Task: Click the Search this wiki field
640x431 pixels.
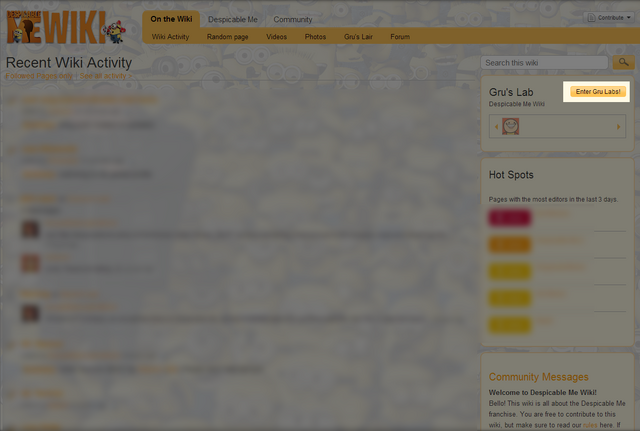Action: (544, 63)
